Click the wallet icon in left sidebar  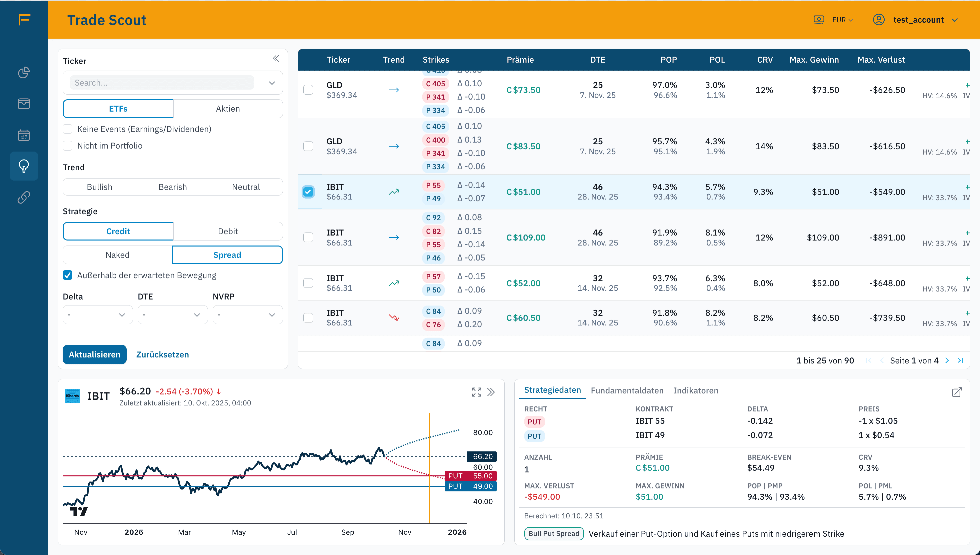point(24,104)
